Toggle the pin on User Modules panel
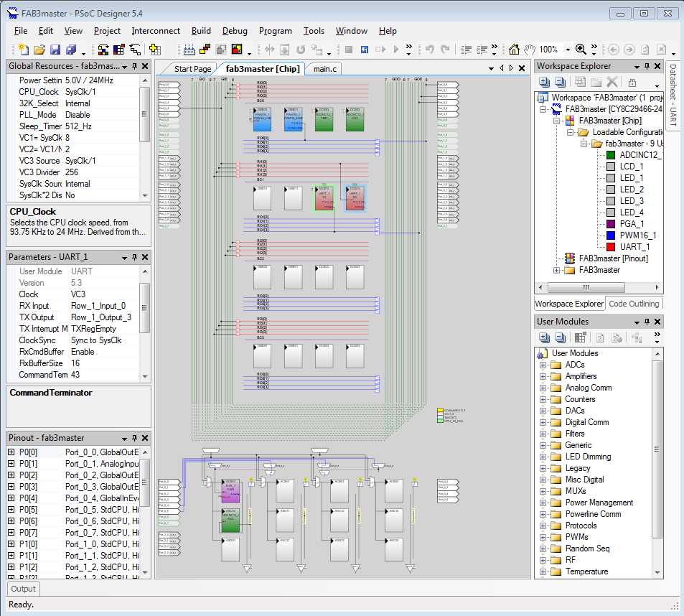 click(647, 322)
